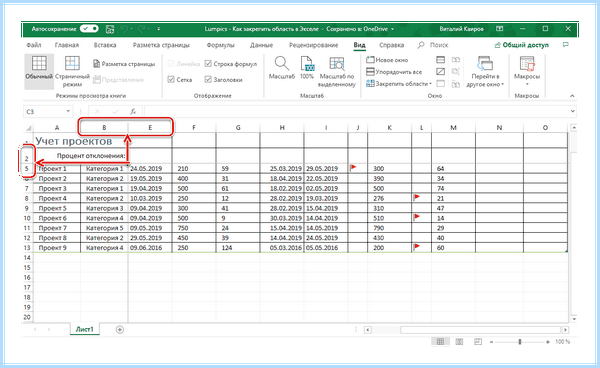Open the Data (Данные) tab

tap(261, 45)
